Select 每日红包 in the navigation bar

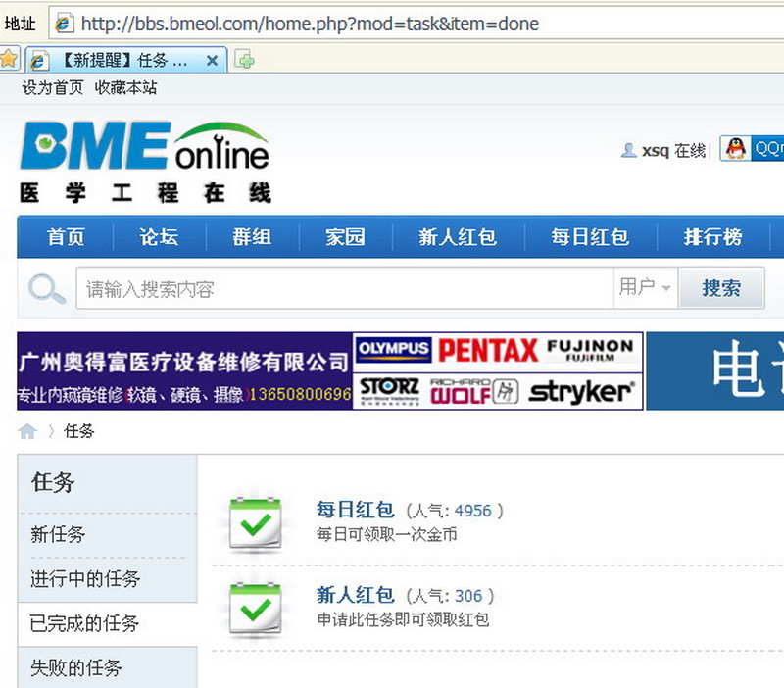pyautogui.click(x=589, y=237)
